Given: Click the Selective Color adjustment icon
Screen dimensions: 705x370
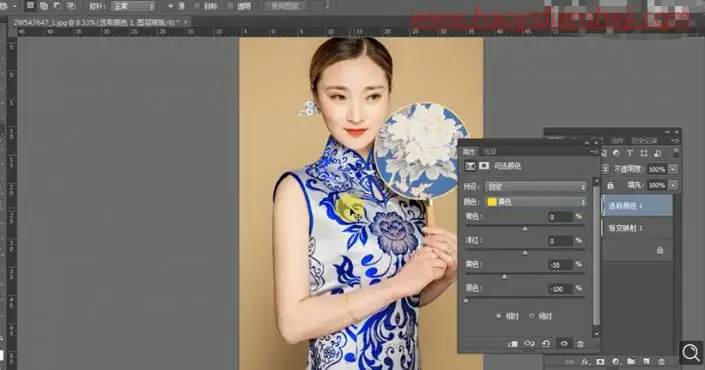Looking at the screenshot, I should (470, 166).
